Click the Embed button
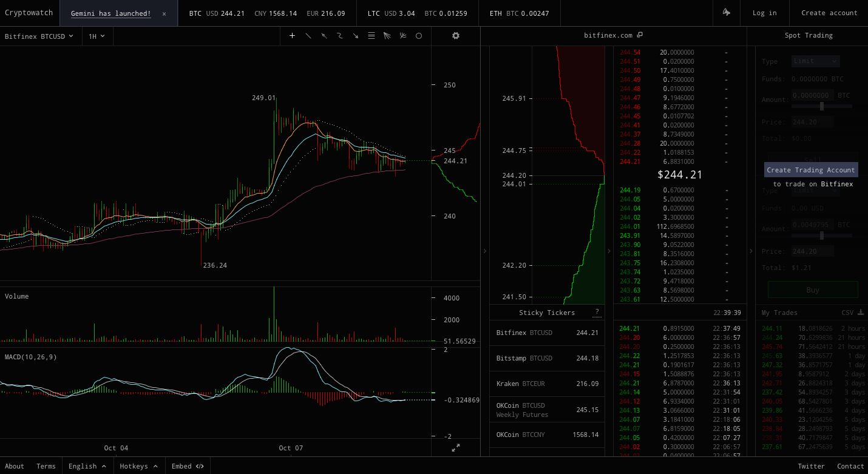Image resolution: width=868 pixels, height=474 pixels. [x=188, y=466]
